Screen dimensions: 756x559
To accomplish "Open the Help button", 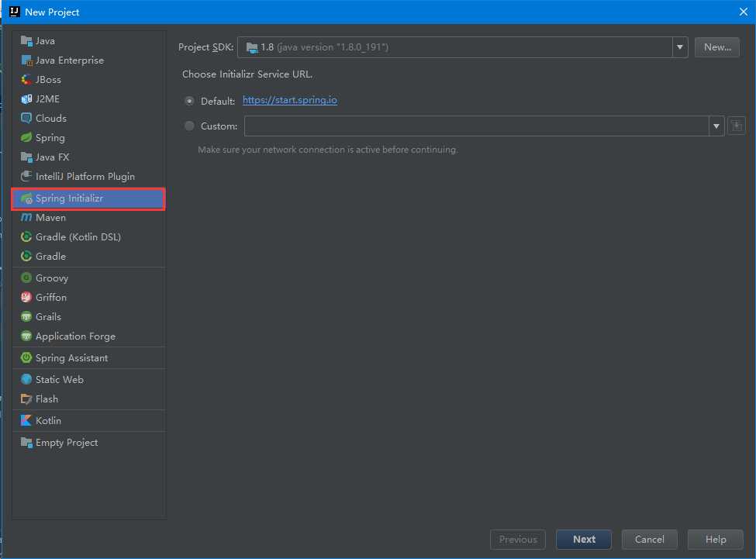I will point(716,540).
